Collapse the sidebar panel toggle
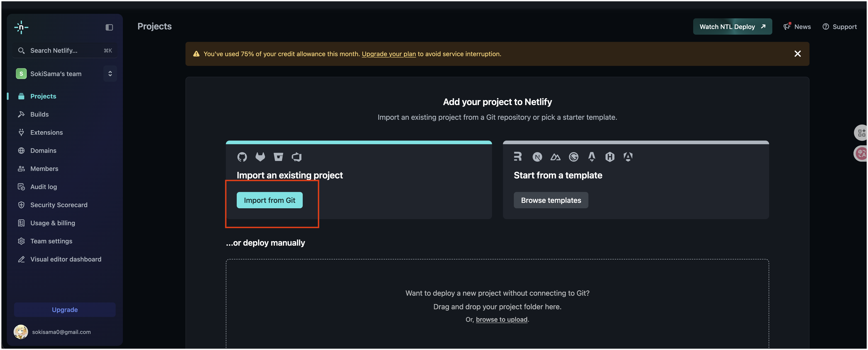This screenshot has height=350, width=868. click(109, 27)
